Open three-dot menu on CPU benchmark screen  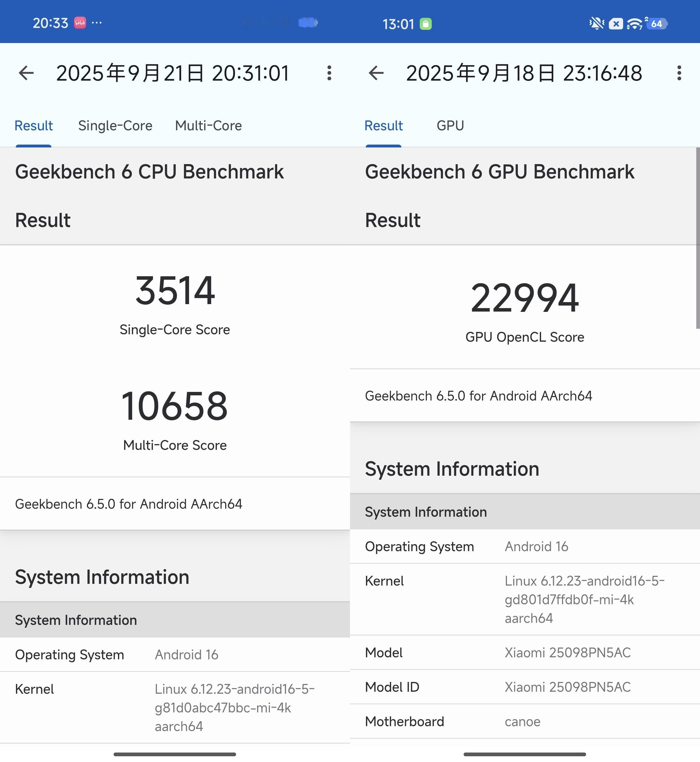[x=329, y=73]
